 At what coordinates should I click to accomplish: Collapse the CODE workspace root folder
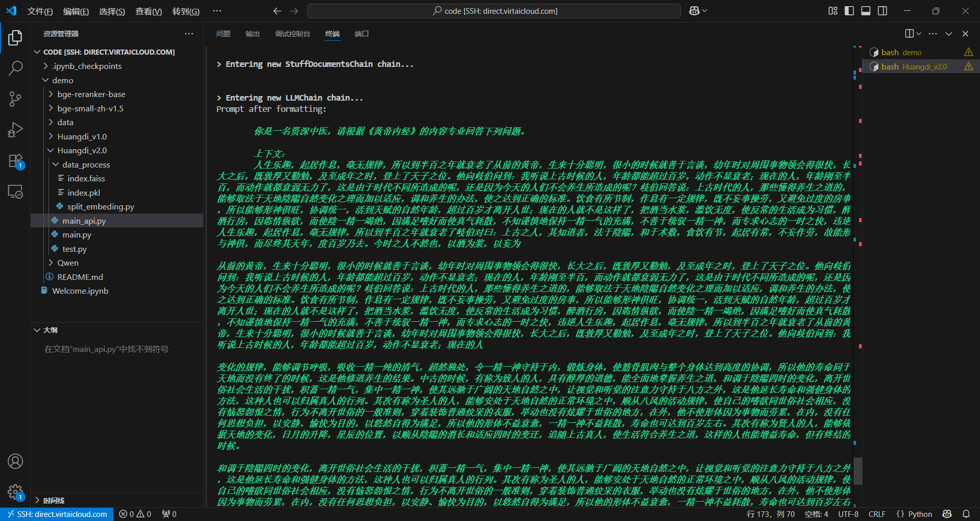click(x=37, y=52)
